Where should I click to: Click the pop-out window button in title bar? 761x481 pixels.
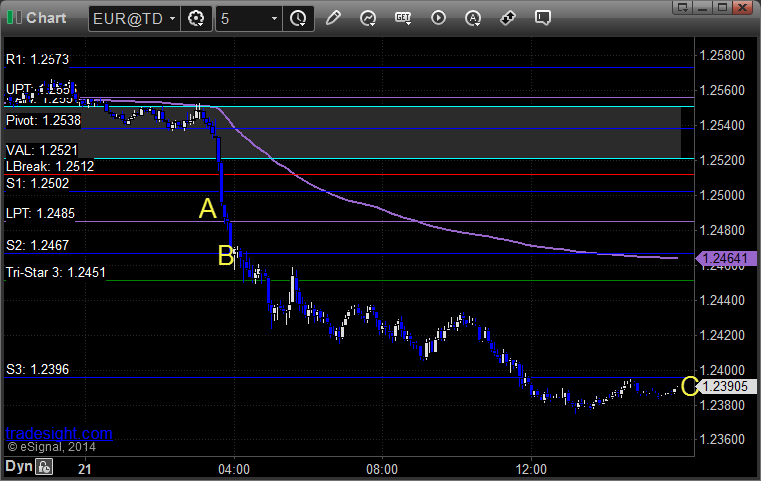click(683, 8)
